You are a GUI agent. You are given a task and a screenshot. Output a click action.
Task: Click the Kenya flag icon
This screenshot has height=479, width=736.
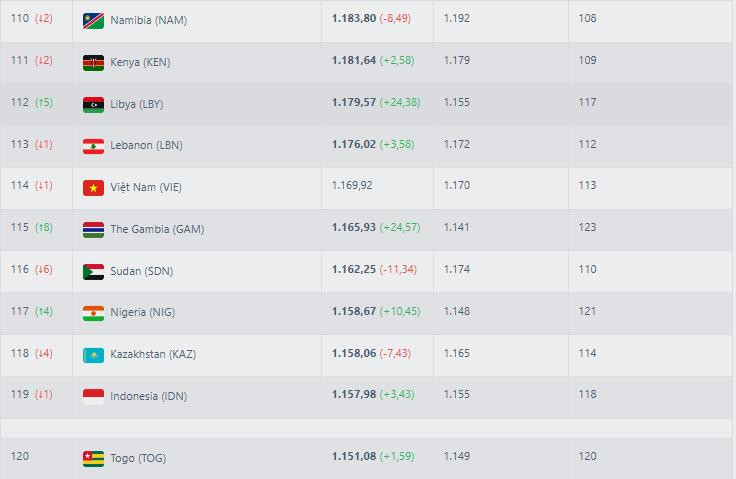coord(93,62)
